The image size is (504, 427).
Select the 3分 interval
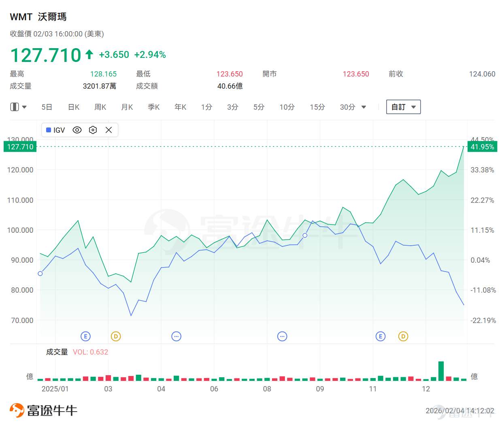pyautogui.click(x=233, y=107)
